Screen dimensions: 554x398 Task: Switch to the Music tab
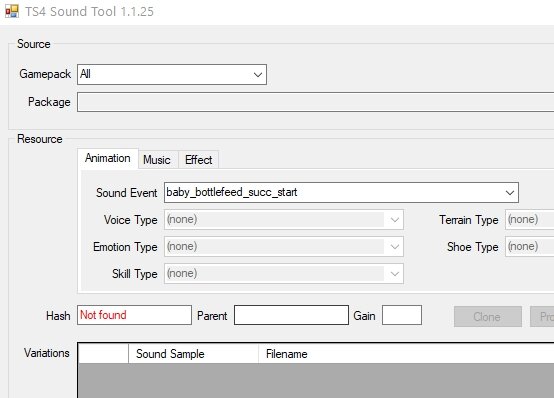tap(157, 160)
